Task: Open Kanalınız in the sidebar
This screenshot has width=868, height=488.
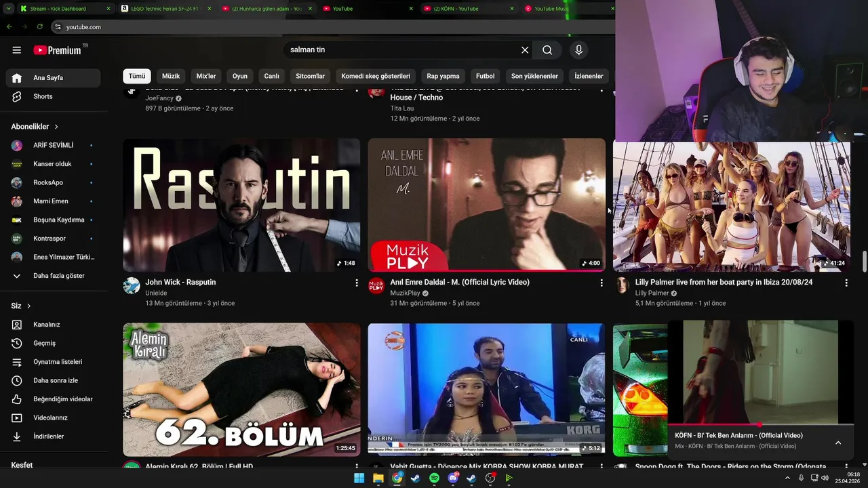Action: (53, 325)
